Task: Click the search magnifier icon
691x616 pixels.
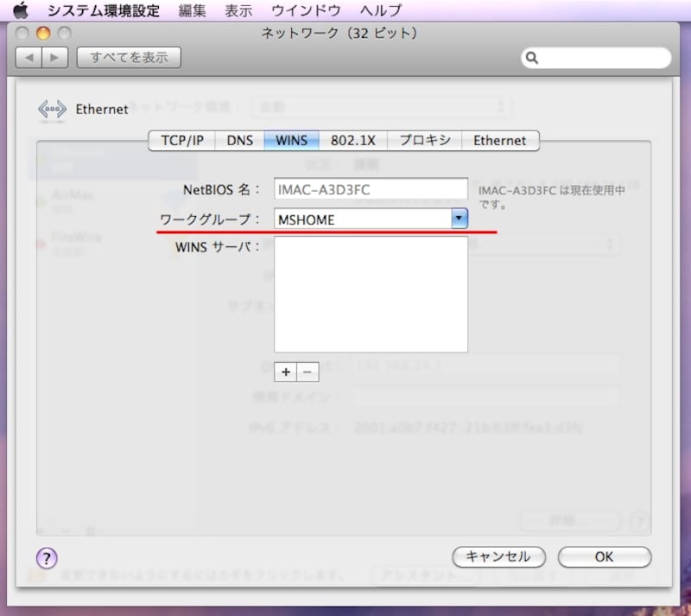Action: (x=534, y=57)
